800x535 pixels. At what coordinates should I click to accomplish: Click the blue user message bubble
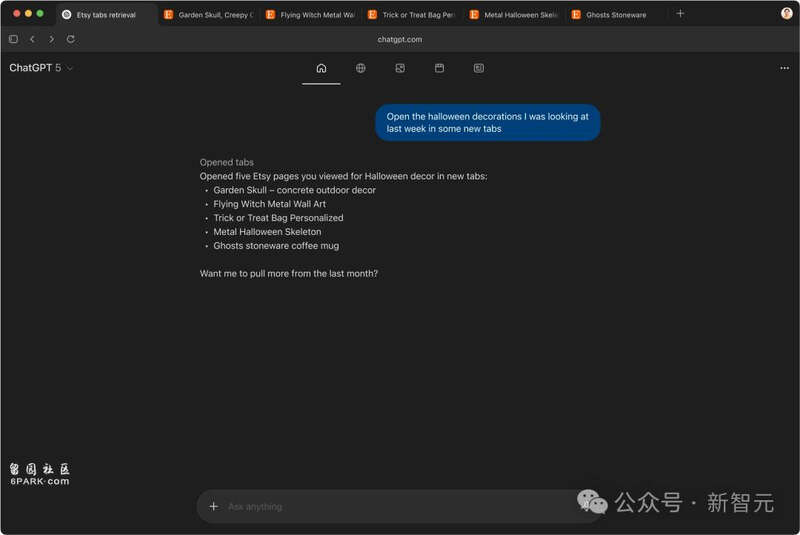[487, 122]
